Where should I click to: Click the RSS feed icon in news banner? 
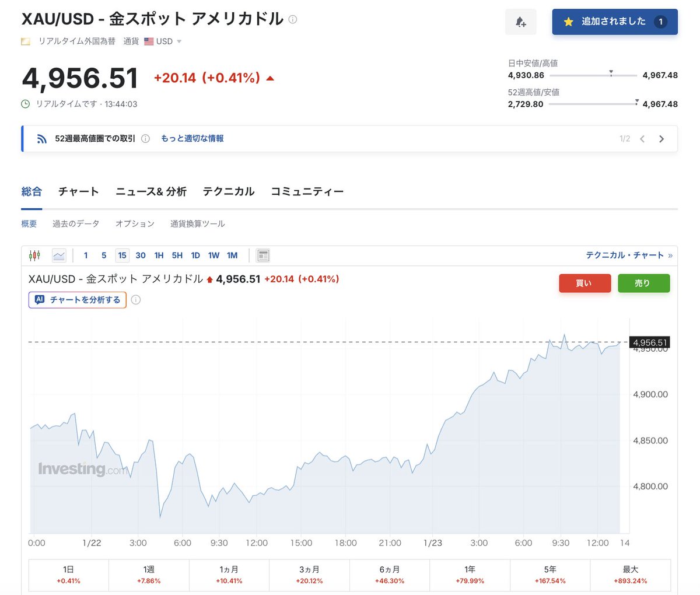click(x=41, y=138)
